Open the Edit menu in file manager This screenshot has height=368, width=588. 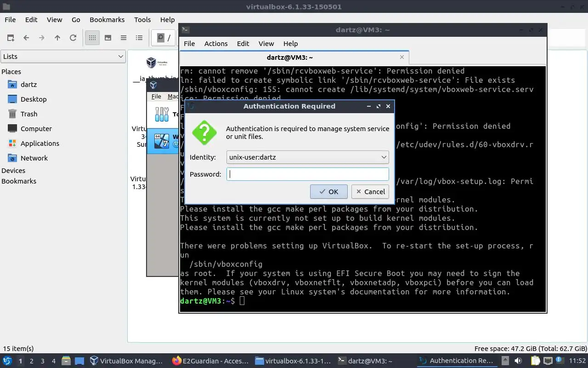click(31, 20)
